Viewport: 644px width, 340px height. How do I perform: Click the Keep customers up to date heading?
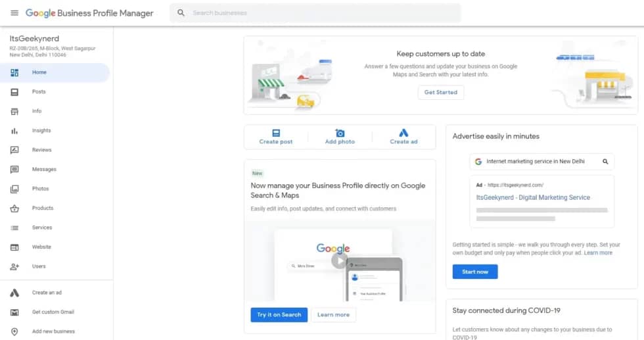(441, 54)
